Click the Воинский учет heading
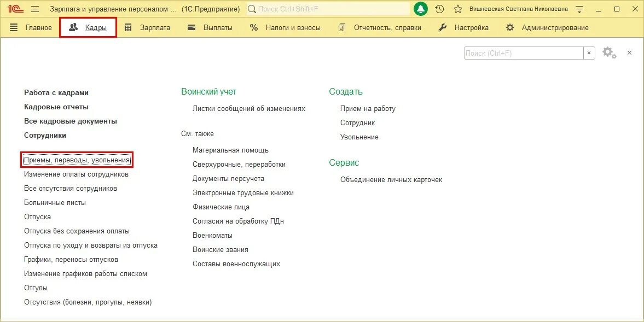 208,91
